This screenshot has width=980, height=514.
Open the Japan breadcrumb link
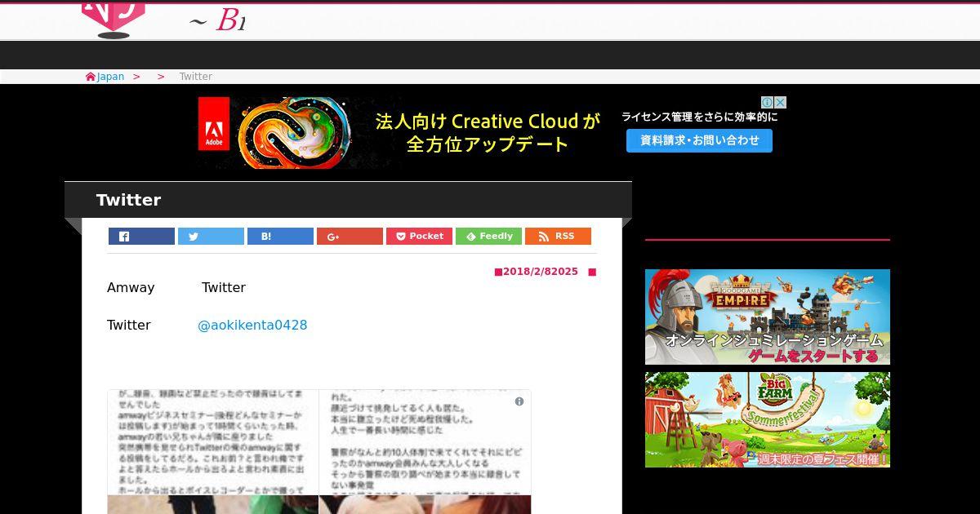click(110, 77)
